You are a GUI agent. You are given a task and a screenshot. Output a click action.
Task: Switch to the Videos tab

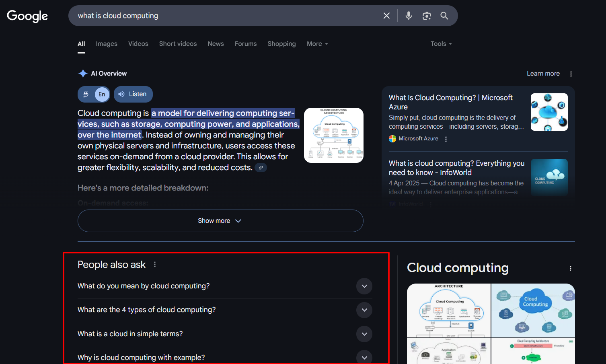[x=138, y=44]
